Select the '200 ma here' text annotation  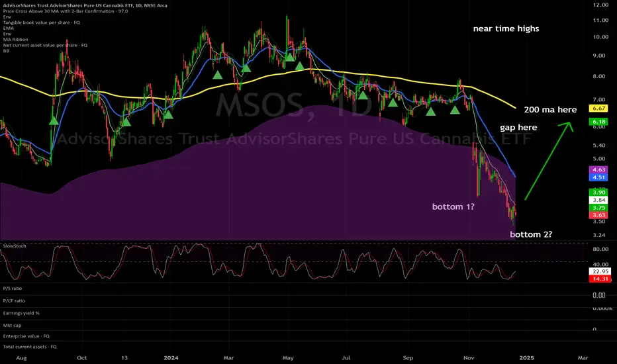[550, 110]
